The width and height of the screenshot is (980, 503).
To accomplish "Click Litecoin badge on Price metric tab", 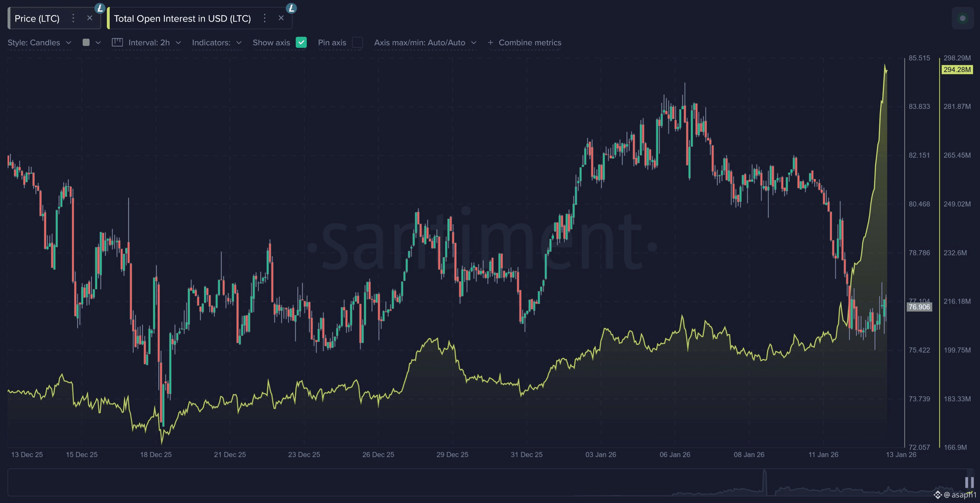I will coord(100,8).
